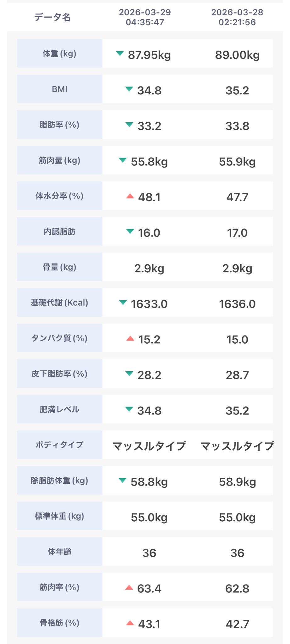The image size is (290, 644).
Task: Click the red up arrow beside 15.2
Action: pyautogui.click(x=130, y=339)
